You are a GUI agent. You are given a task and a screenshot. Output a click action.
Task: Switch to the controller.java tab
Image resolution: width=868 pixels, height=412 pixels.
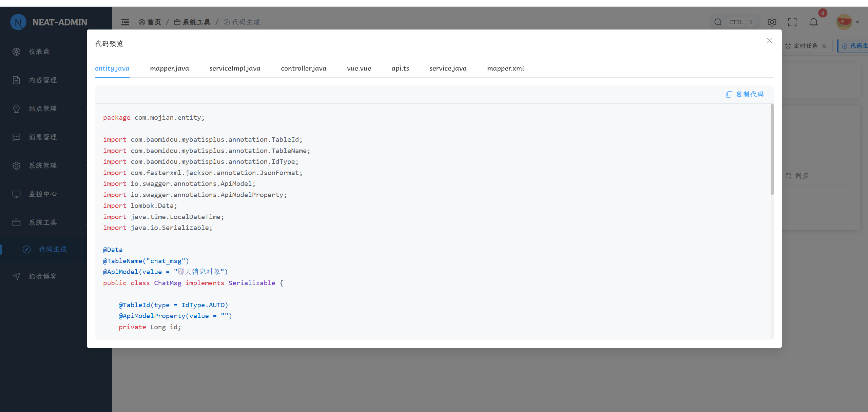coord(303,68)
